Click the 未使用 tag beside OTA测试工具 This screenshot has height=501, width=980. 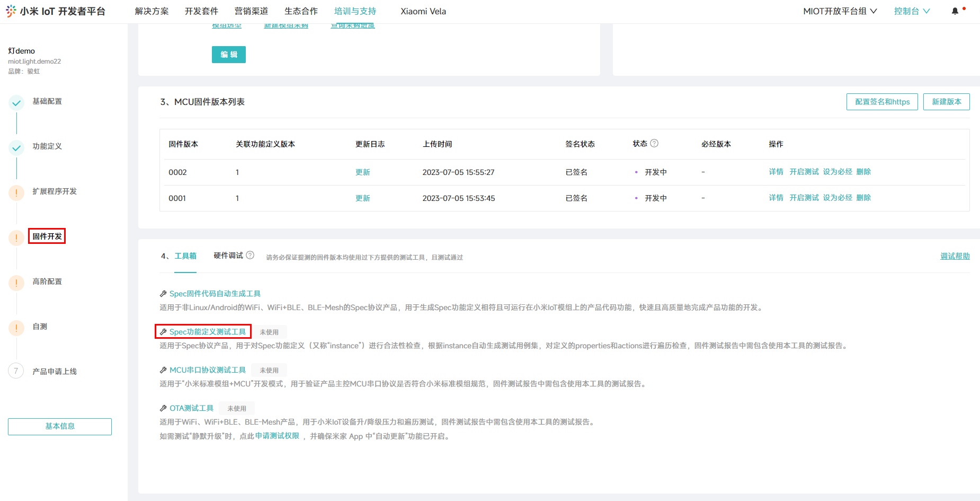tap(237, 408)
